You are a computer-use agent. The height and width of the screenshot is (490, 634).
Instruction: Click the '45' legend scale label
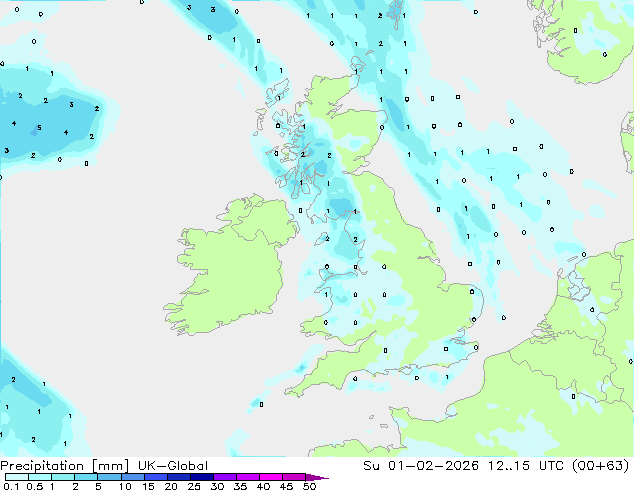click(286, 486)
